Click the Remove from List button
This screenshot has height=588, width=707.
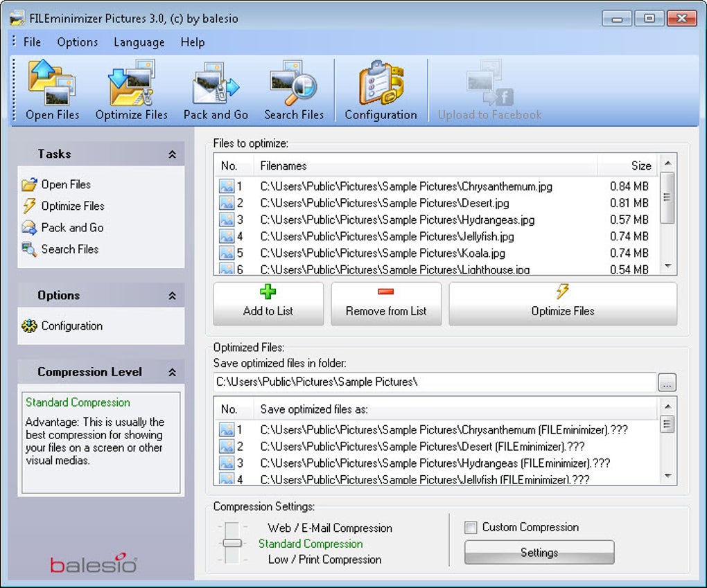pyautogui.click(x=386, y=303)
